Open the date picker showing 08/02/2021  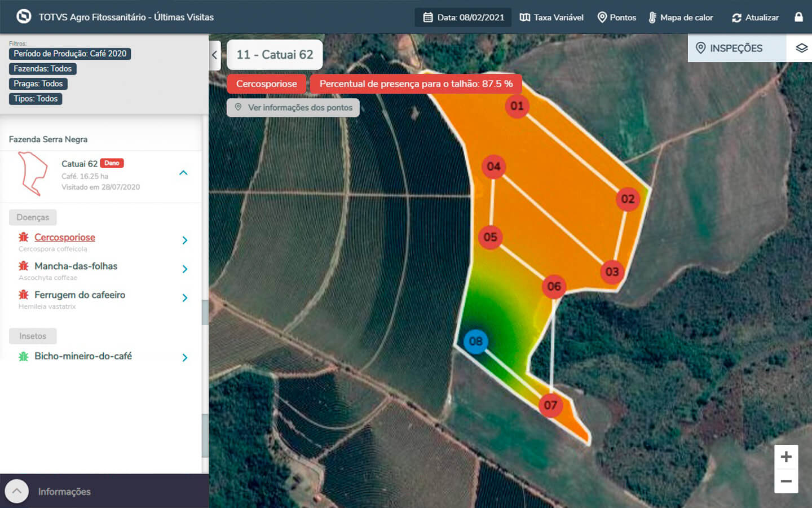(x=464, y=17)
